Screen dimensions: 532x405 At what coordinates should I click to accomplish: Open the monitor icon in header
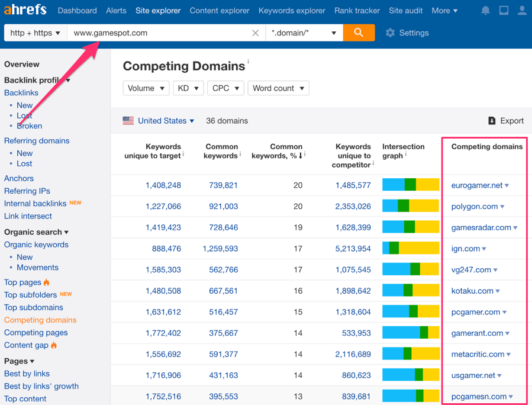coord(504,11)
